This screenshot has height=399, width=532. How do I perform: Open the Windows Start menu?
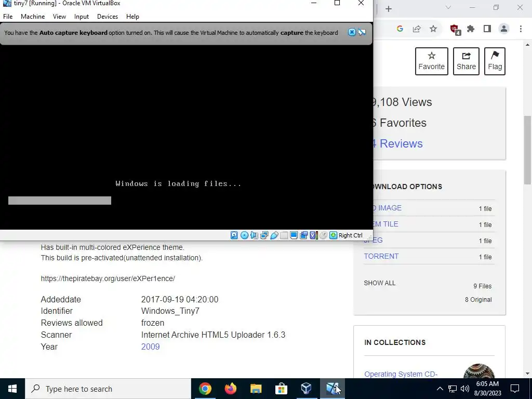pyautogui.click(x=12, y=389)
